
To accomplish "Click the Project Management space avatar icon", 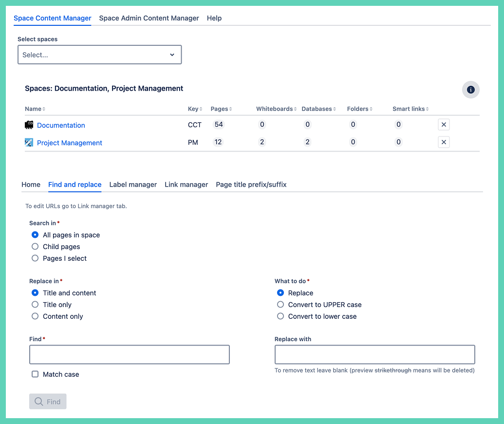I will click(29, 142).
